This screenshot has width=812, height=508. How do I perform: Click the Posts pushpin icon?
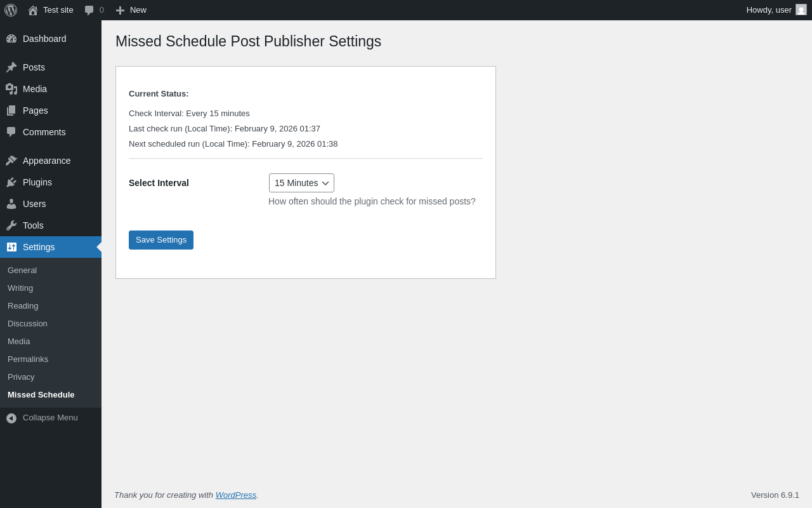[x=11, y=67]
